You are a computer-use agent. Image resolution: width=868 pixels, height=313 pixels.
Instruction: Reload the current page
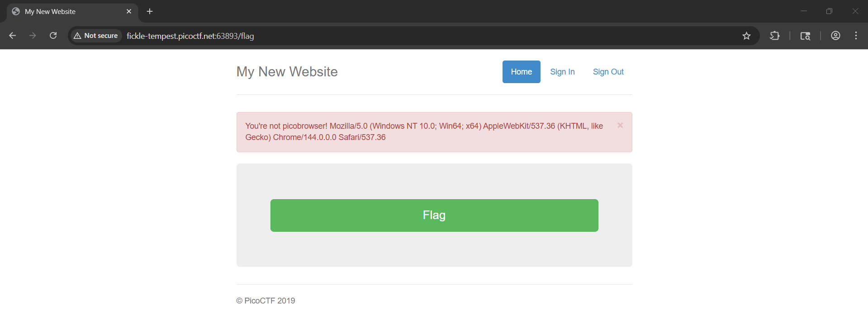tap(53, 36)
